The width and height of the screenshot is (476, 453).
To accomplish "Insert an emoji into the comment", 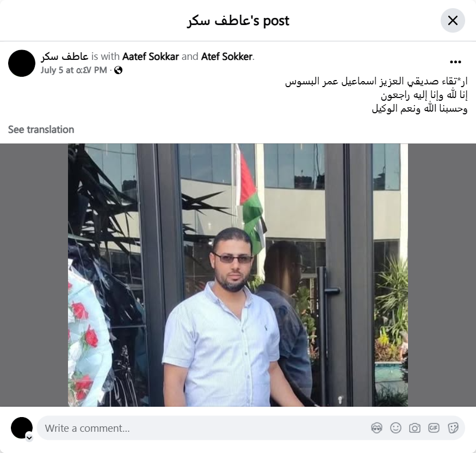I will click(x=395, y=428).
